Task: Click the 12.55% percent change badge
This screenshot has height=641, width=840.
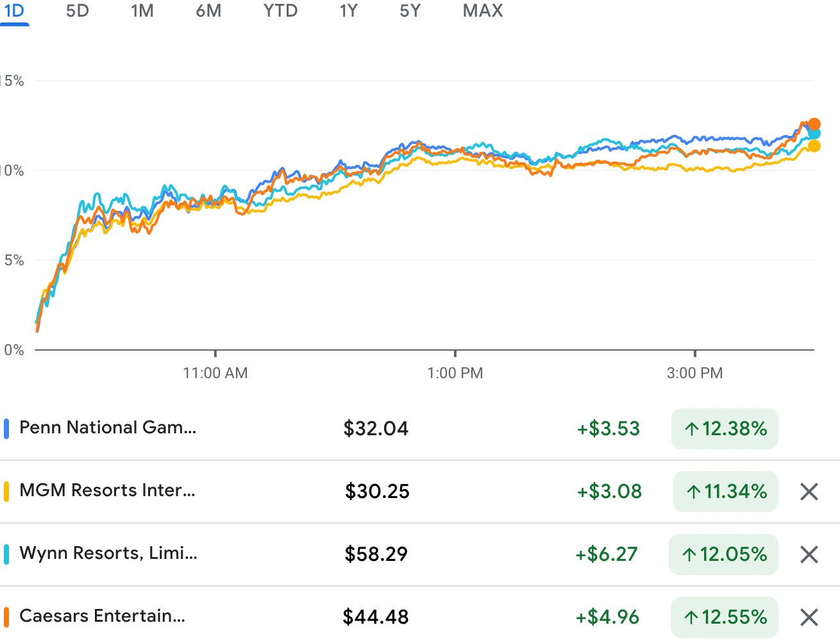Action: (x=725, y=617)
